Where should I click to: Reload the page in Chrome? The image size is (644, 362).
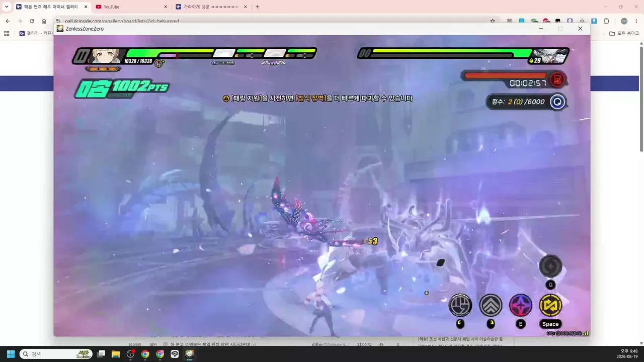[32, 21]
